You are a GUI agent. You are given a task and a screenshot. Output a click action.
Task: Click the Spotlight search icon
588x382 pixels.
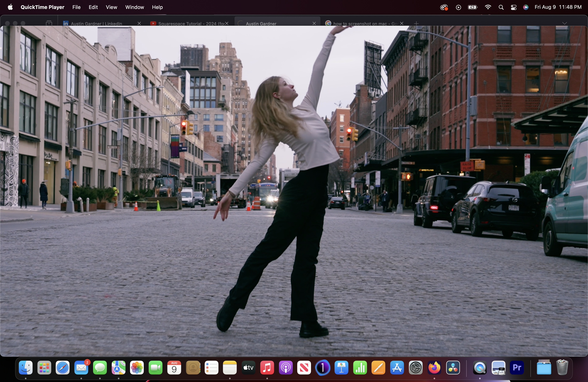tap(501, 7)
